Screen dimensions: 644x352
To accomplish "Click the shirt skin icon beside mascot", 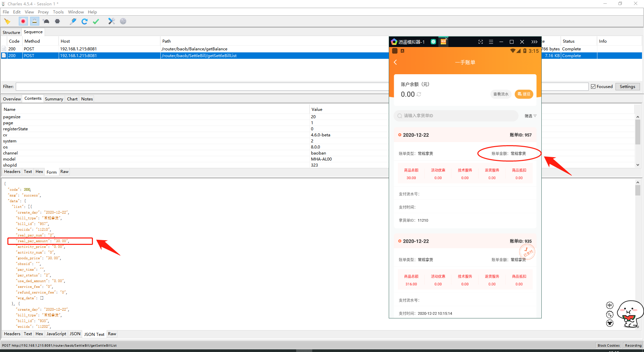I will [610, 323].
